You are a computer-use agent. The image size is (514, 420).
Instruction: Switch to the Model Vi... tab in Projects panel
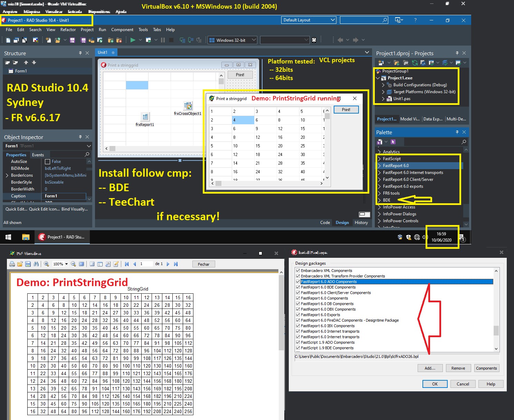click(x=410, y=119)
